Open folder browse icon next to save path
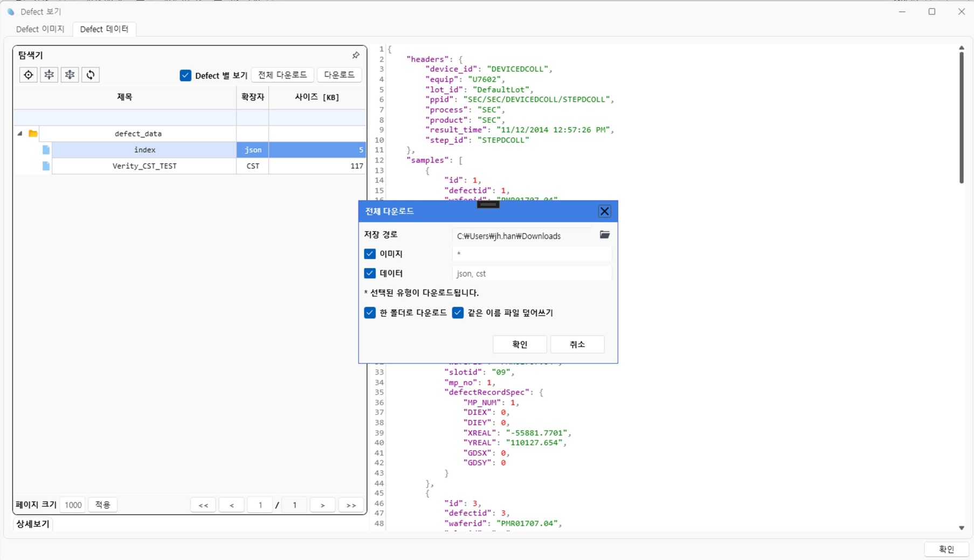 pos(604,235)
